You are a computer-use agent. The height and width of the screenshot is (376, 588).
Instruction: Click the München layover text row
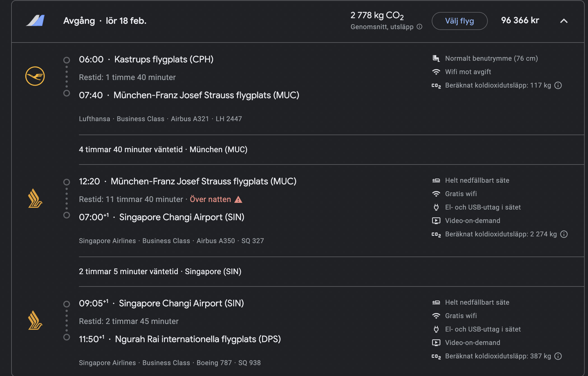point(163,150)
